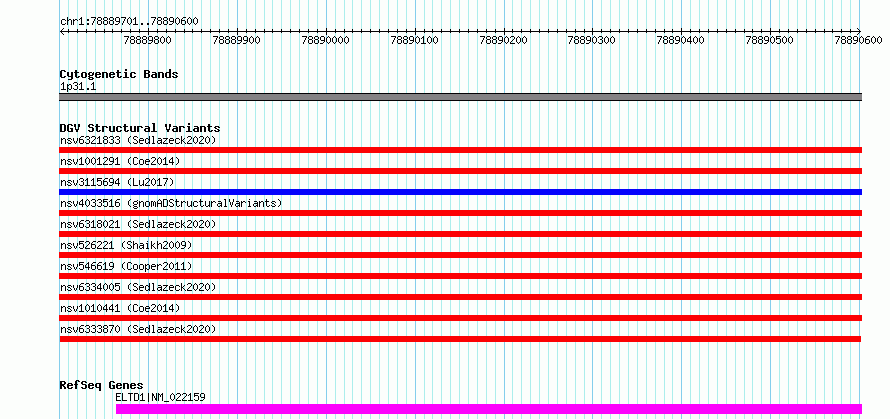Open the nsv6318021 (Sedlazeck2020) label
Image resolution: width=890 pixels, height=419 pixels.
(x=138, y=224)
